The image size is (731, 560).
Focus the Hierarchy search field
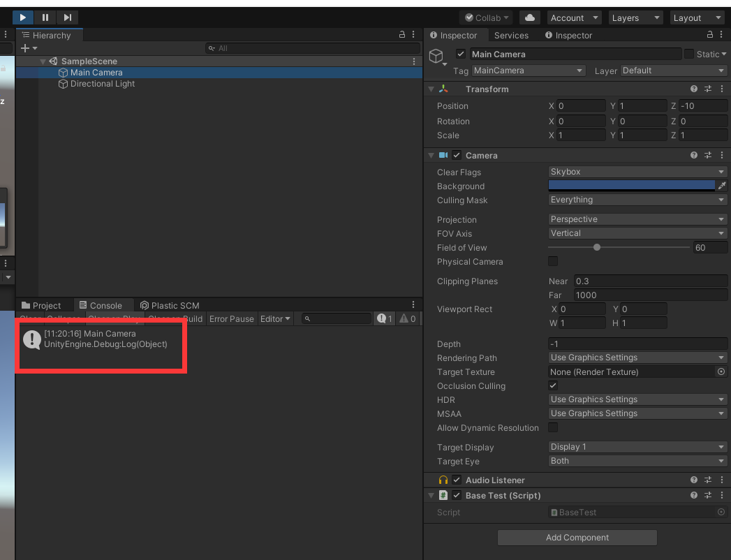(x=312, y=48)
